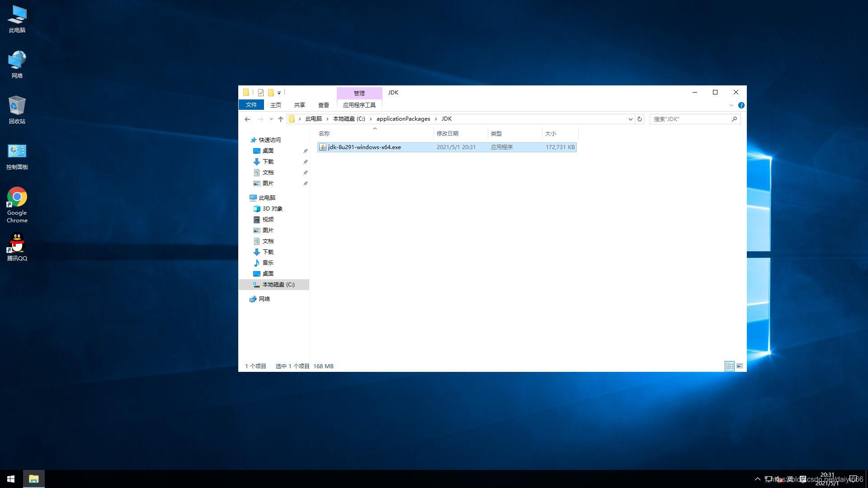Click the JDK search input field

pyautogui.click(x=689, y=119)
